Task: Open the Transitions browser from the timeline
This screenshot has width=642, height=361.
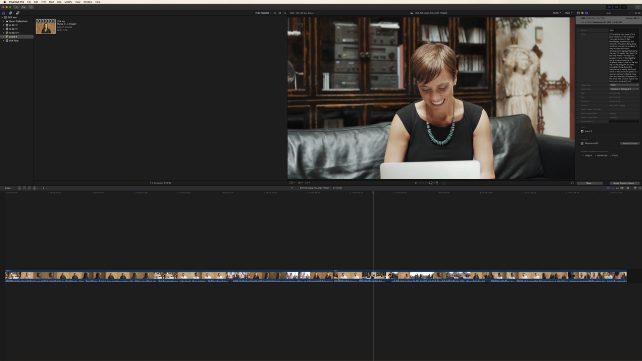Action: point(640,188)
